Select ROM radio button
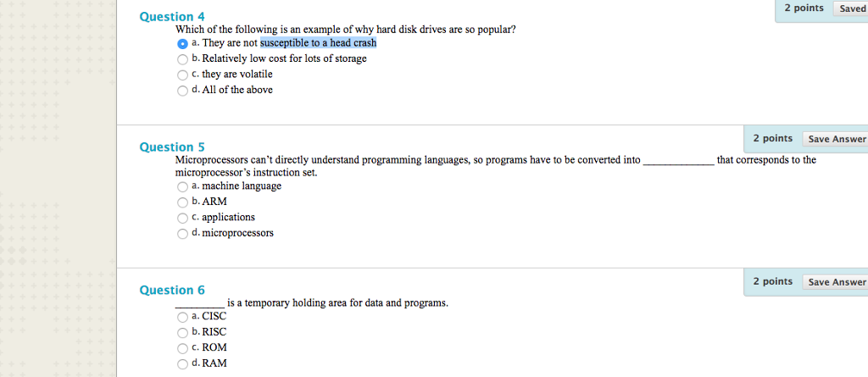 pyautogui.click(x=182, y=349)
